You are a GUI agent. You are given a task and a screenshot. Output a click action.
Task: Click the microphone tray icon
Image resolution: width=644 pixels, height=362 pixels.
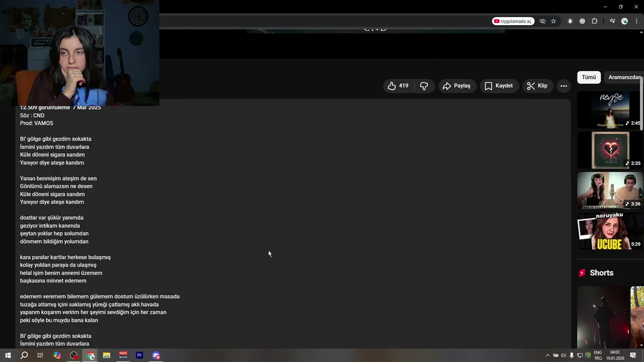572,355
